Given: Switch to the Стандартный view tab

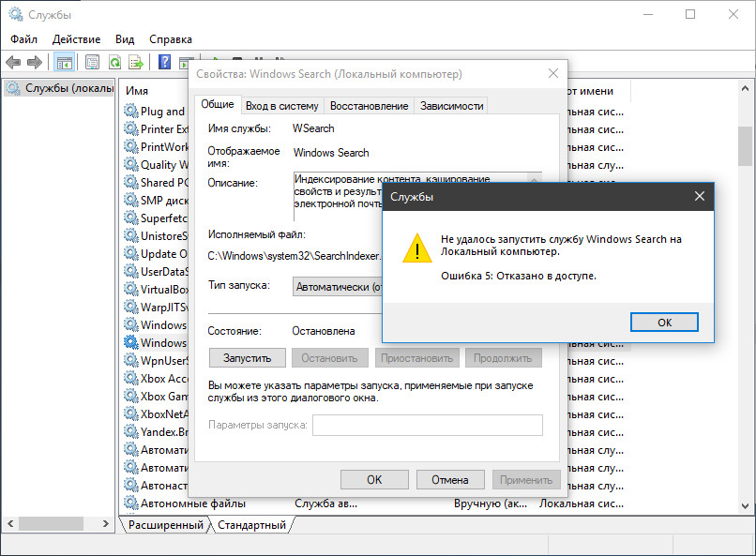Looking at the screenshot, I should 251,525.
